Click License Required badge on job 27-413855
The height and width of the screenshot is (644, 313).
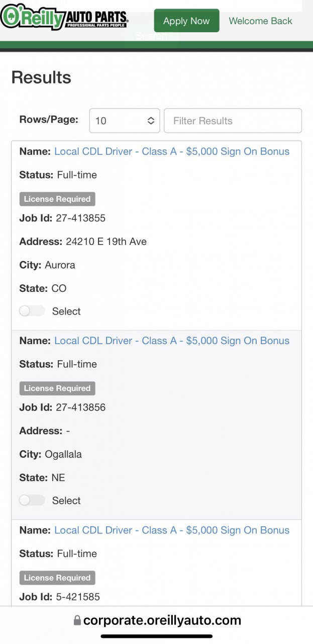coord(57,199)
